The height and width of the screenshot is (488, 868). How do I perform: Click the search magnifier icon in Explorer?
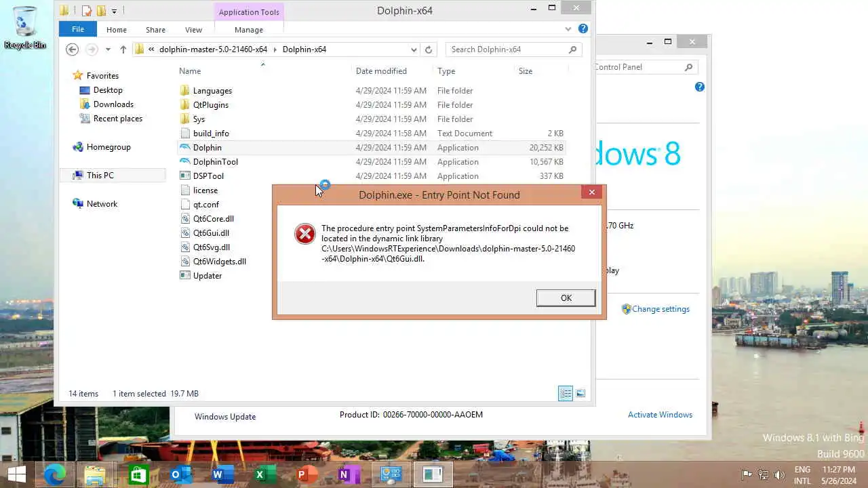572,49
